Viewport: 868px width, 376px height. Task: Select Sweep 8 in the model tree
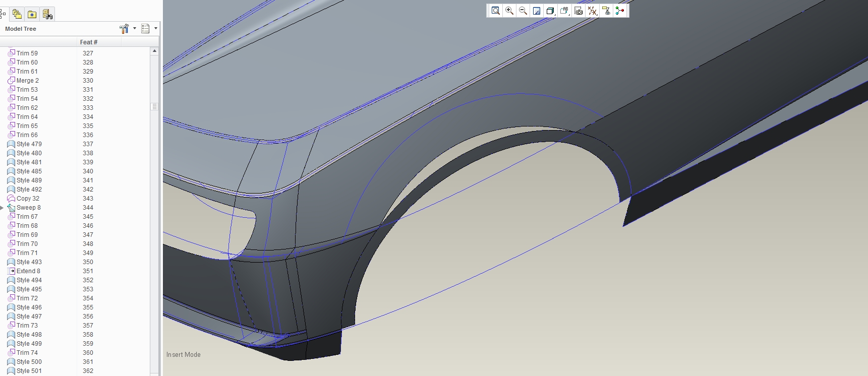coord(28,208)
